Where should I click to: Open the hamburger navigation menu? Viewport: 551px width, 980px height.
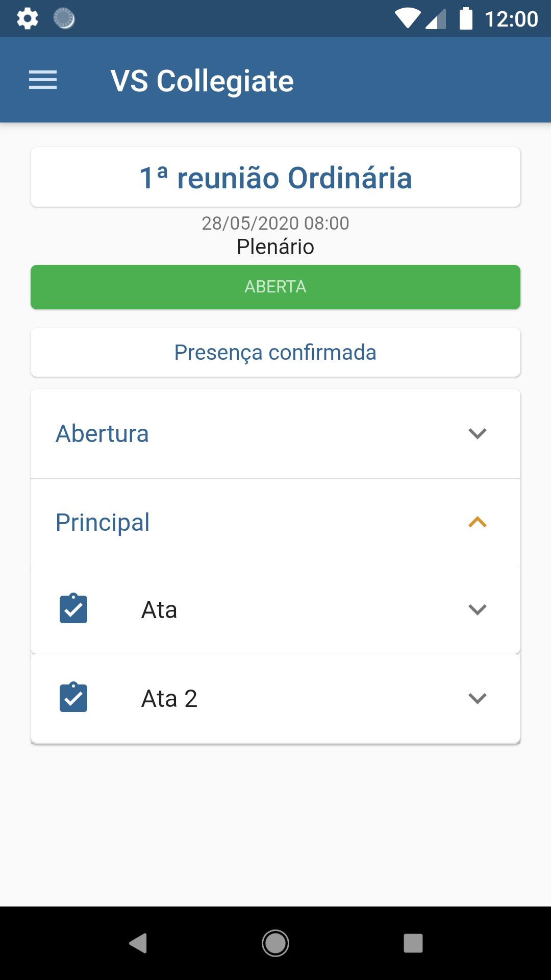(x=43, y=80)
